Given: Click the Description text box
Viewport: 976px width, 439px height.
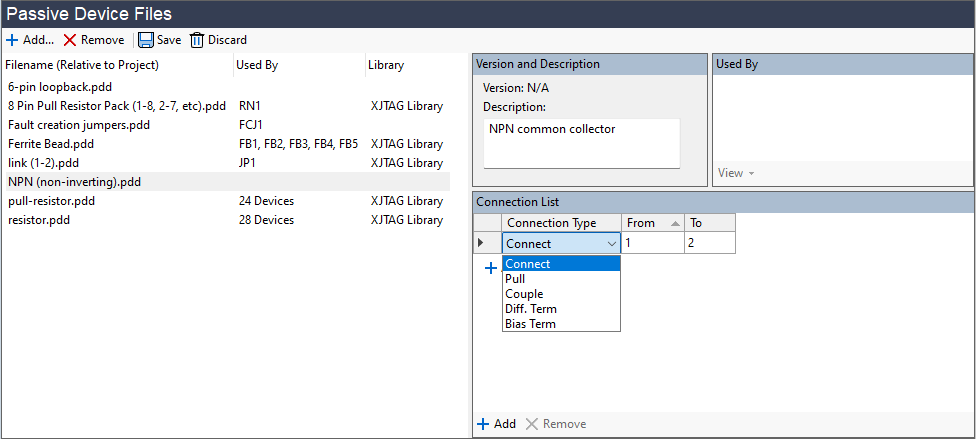Looking at the screenshot, I should 581,143.
